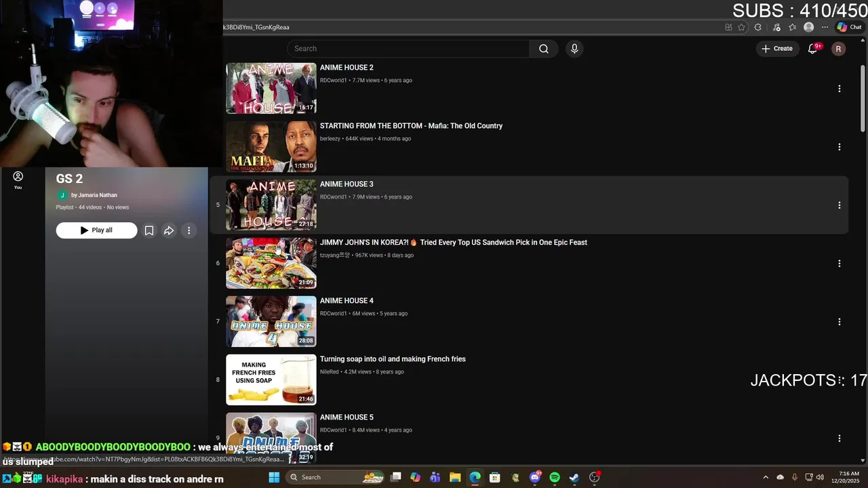This screenshot has height=488, width=868.
Task: Open ANIME HOUSE 3 thumbnail
Action: tap(271, 205)
